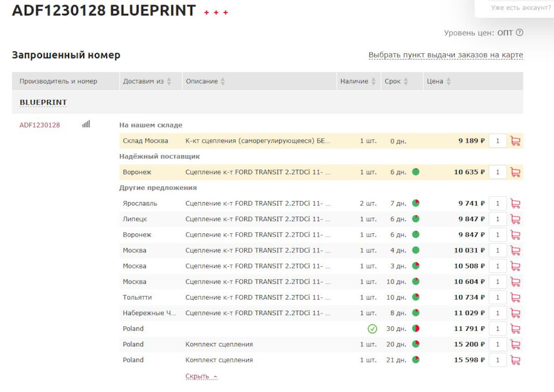Viewport: 554px width, 392px height.
Task: Click delivery probability indicator for Липецк row
Action: pos(416,219)
